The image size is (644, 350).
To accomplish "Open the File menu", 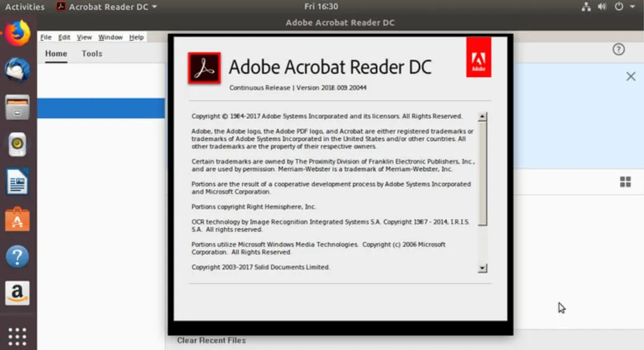I will [46, 37].
